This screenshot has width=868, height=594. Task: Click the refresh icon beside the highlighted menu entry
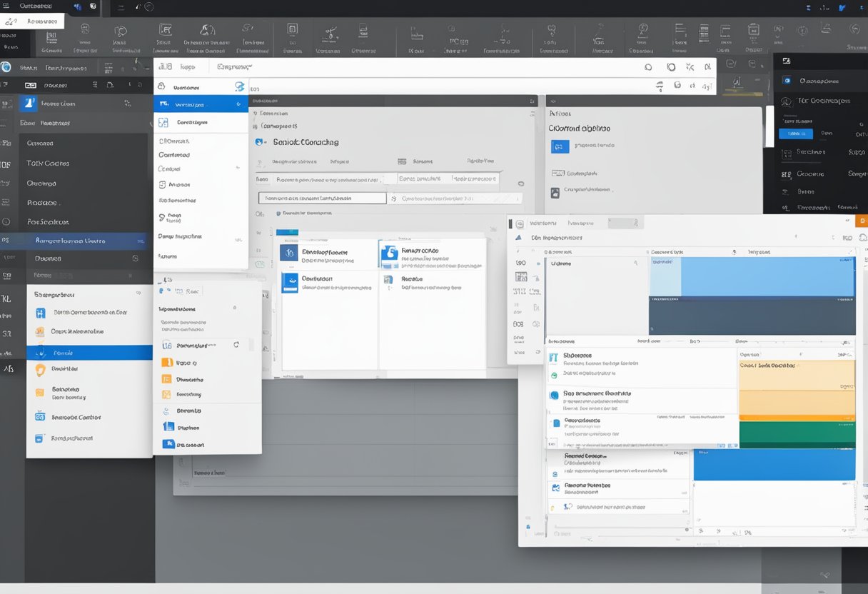pos(236,345)
